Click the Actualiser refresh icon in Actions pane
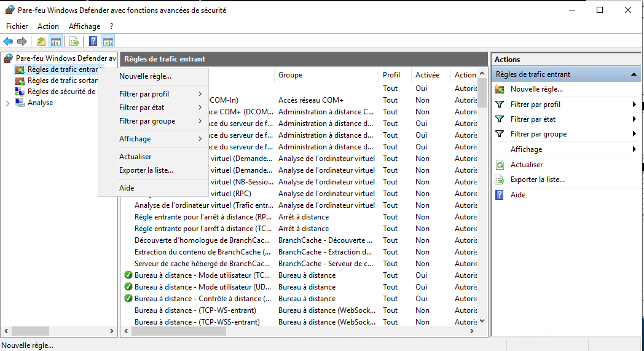 [500, 165]
